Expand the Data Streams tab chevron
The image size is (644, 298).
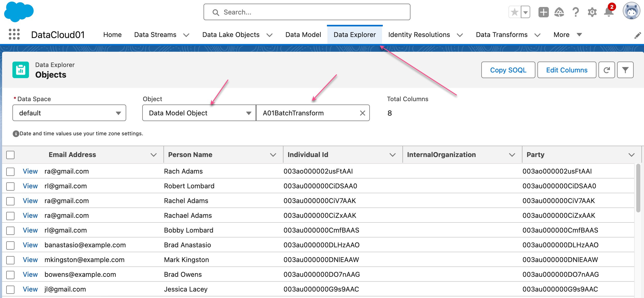pyautogui.click(x=186, y=35)
